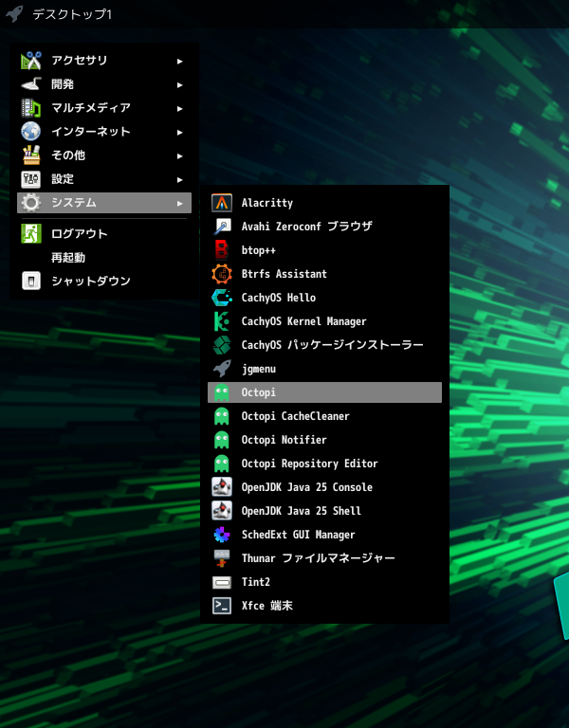
Task: Open CachyOS Kernel Manager
Action: click(324, 321)
